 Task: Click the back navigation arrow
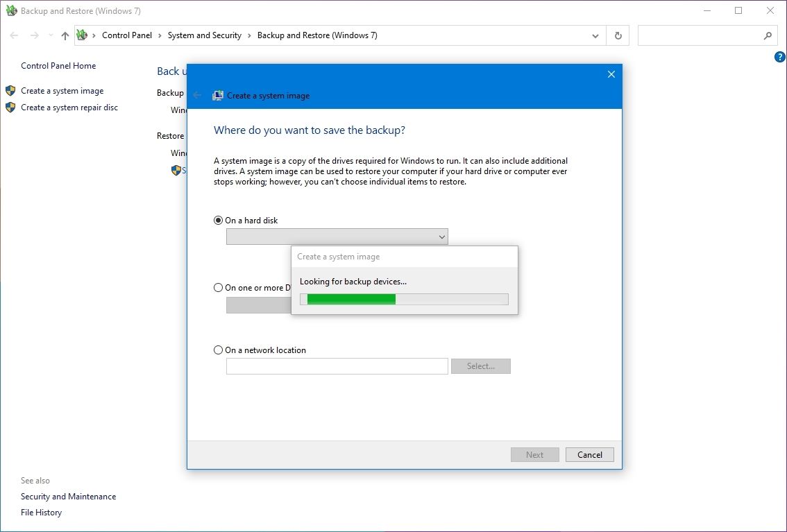(14, 35)
